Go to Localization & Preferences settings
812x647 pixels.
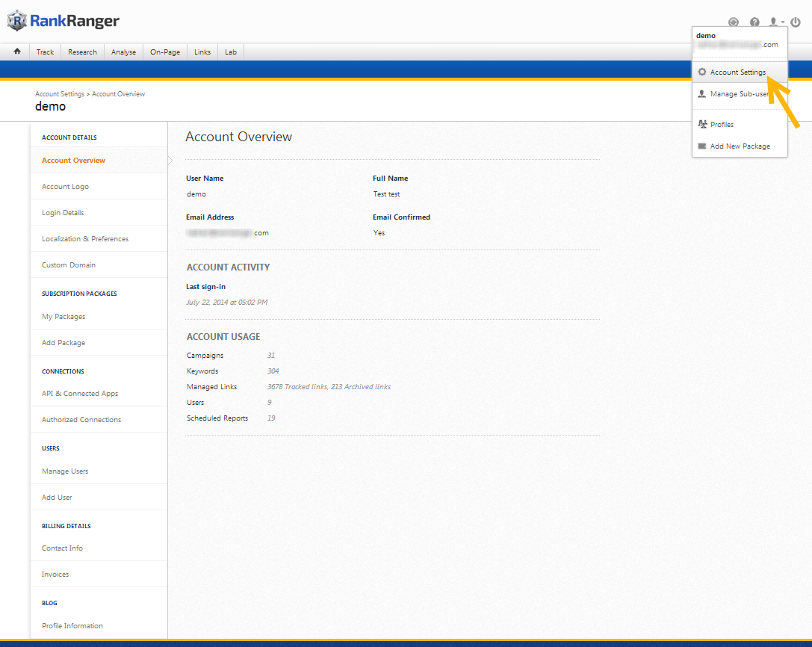point(85,239)
